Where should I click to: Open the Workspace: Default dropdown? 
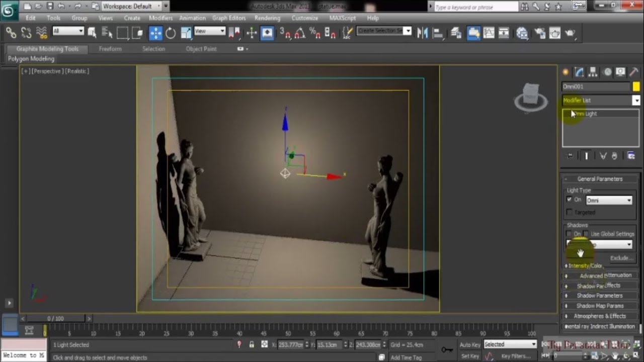[131, 6]
